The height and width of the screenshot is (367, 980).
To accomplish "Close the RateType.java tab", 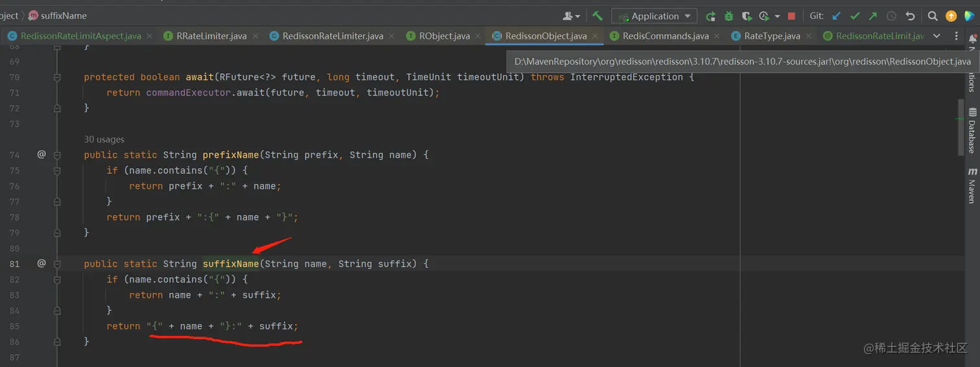I will pyautogui.click(x=808, y=36).
